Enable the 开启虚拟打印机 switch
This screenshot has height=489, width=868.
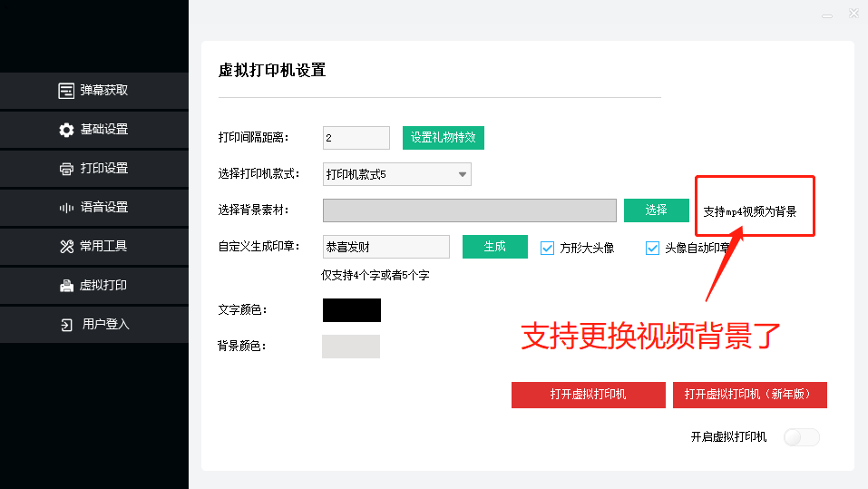point(802,437)
